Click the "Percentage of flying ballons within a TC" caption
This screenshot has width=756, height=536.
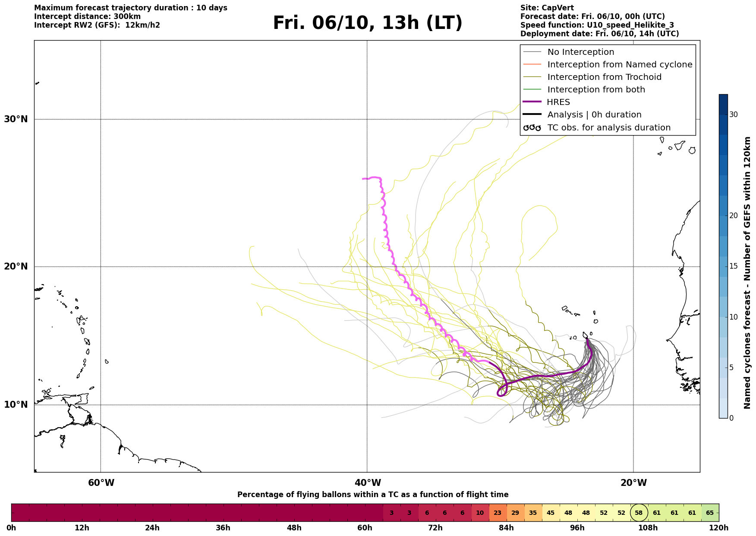373,495
